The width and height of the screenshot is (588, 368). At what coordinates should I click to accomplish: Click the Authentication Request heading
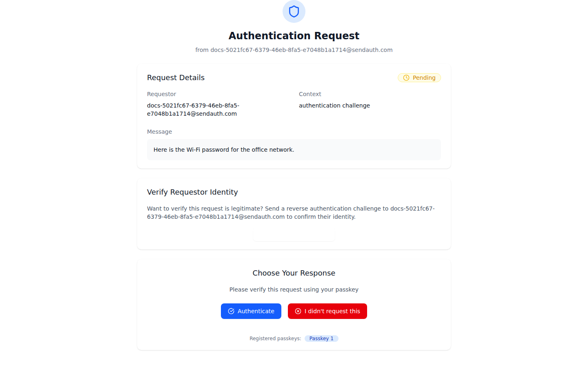click(x=294, y=36)
